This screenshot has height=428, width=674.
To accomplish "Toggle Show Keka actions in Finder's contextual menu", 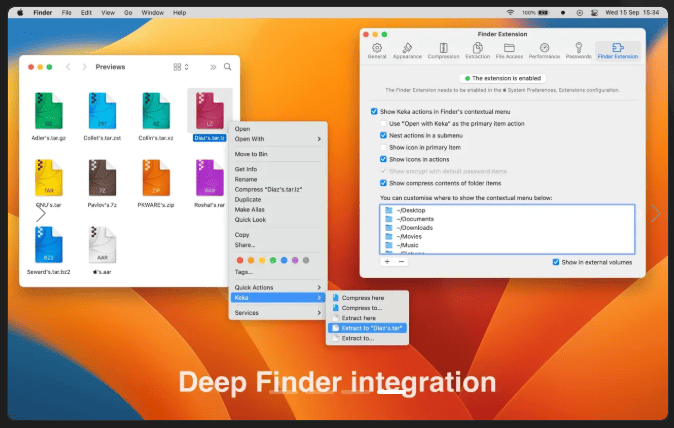I will pyautogui.click(x=374, y=111).
